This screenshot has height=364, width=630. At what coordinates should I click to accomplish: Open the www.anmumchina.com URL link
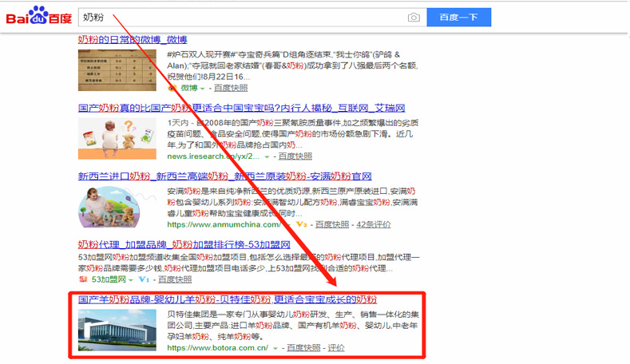(x=224, y=224)
